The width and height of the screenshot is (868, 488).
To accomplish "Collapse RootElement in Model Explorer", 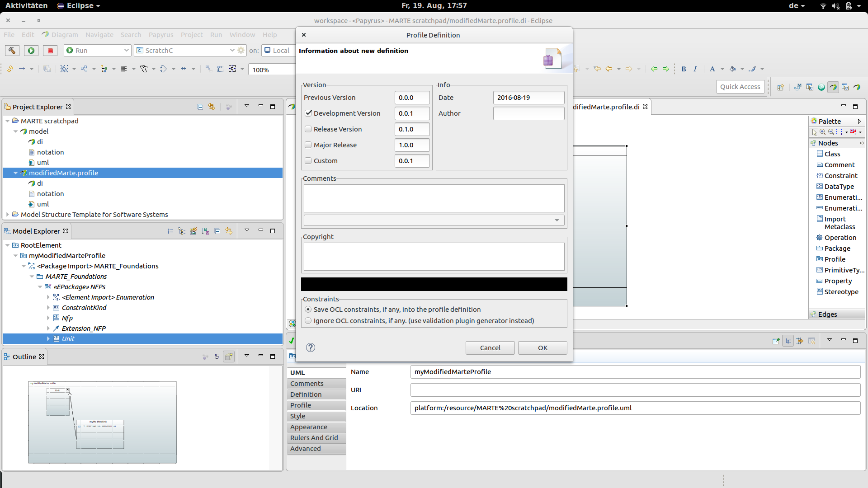I will pyautogui.click(x=8, y=245).
